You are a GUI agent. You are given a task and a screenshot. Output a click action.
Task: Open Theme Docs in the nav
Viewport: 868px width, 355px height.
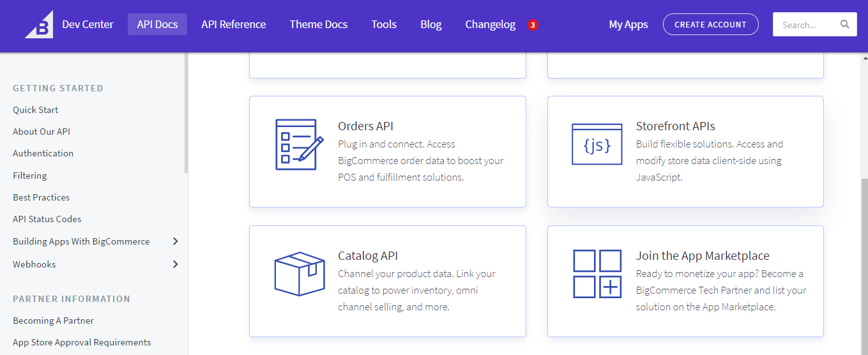click(318, 24)
